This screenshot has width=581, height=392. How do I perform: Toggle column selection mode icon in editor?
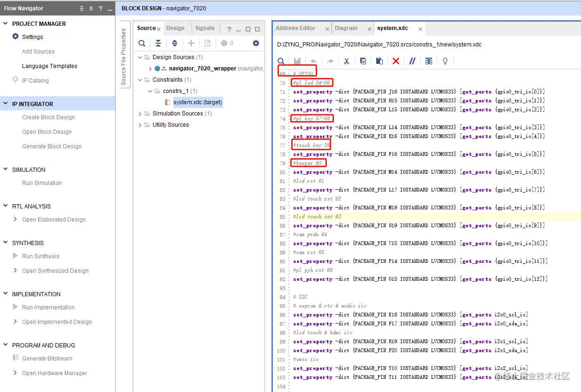[x=428, y=61]
